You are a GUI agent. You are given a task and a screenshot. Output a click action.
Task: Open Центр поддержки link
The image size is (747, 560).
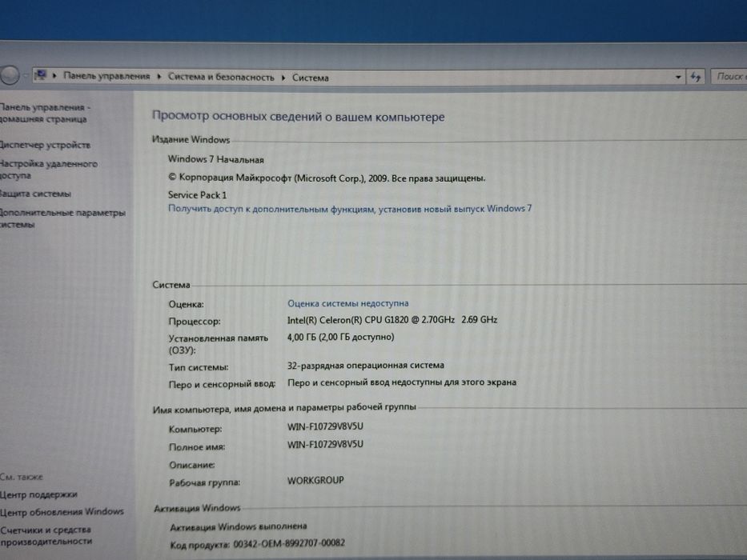(38, 494)
